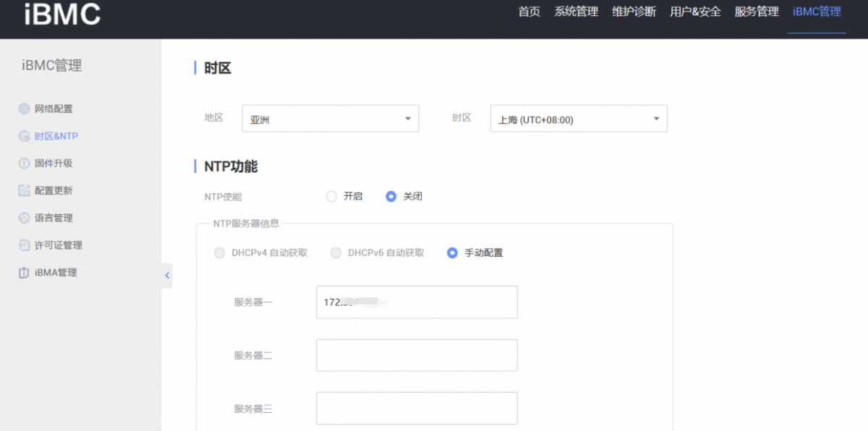This screenshot has height=431, width=868.
Task: Open the 时区 timezone dropdown
Action: [578, 118]
